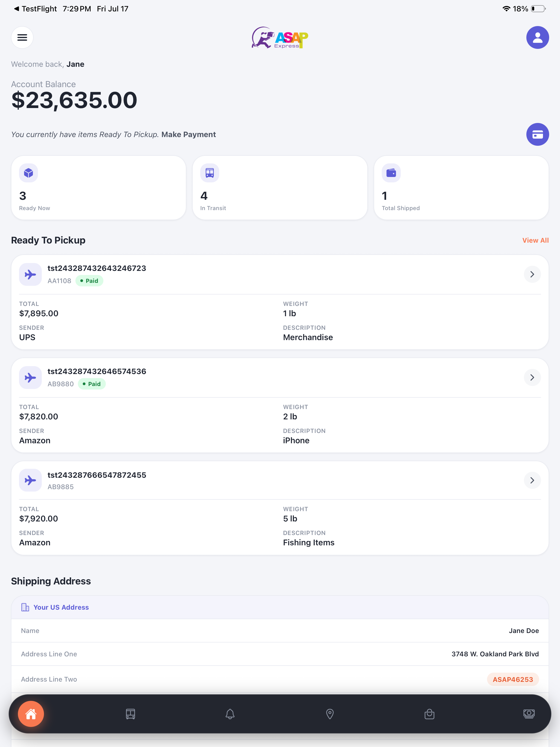
Task: Tap total $7,820.00
Action: [x=39, y=416]
